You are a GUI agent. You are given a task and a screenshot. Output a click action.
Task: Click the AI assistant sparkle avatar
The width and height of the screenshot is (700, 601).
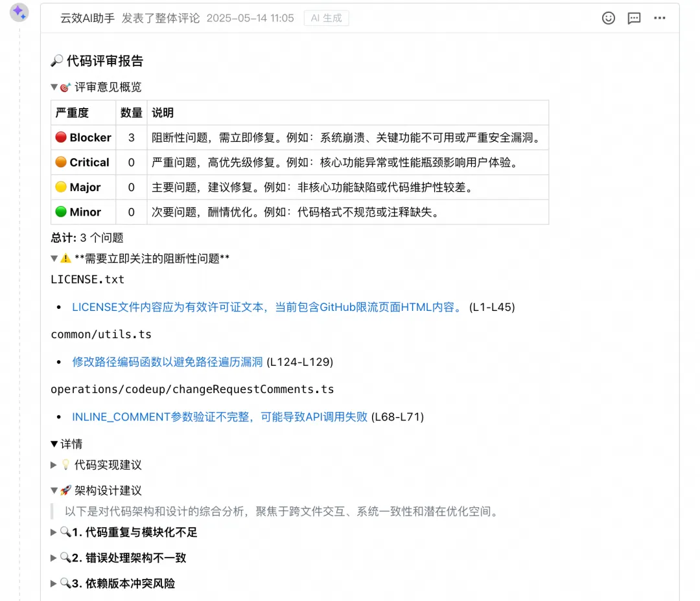19,12
